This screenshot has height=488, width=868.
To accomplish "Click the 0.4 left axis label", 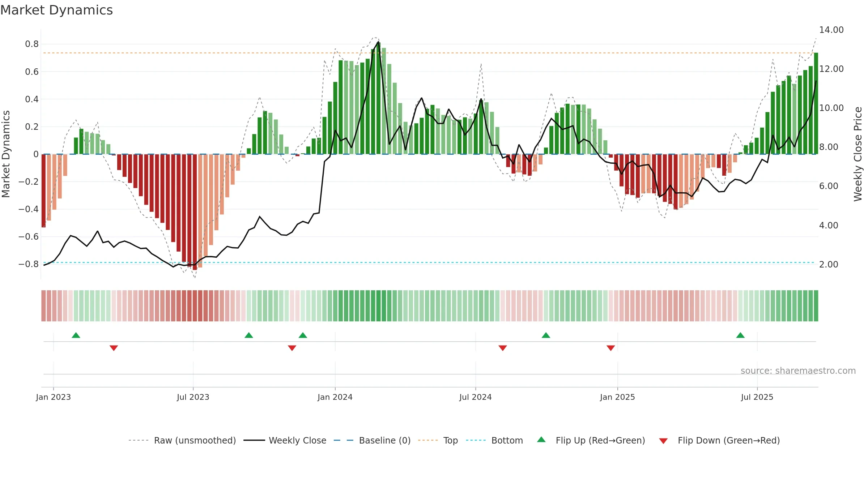I will point(32,99).
